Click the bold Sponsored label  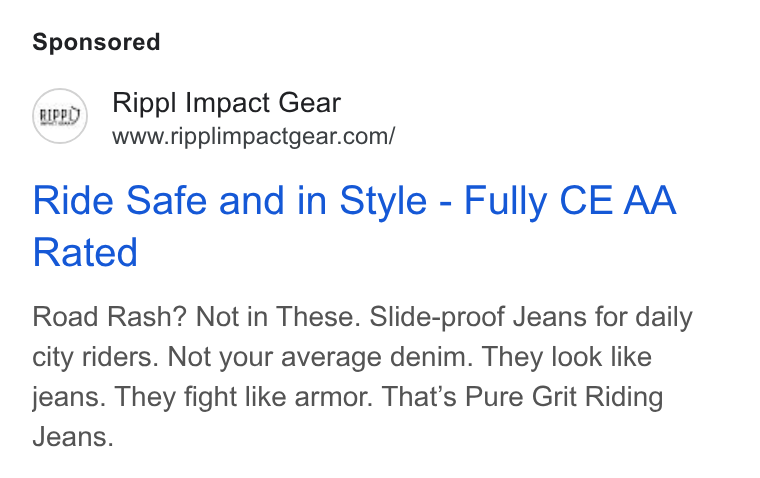96,42
